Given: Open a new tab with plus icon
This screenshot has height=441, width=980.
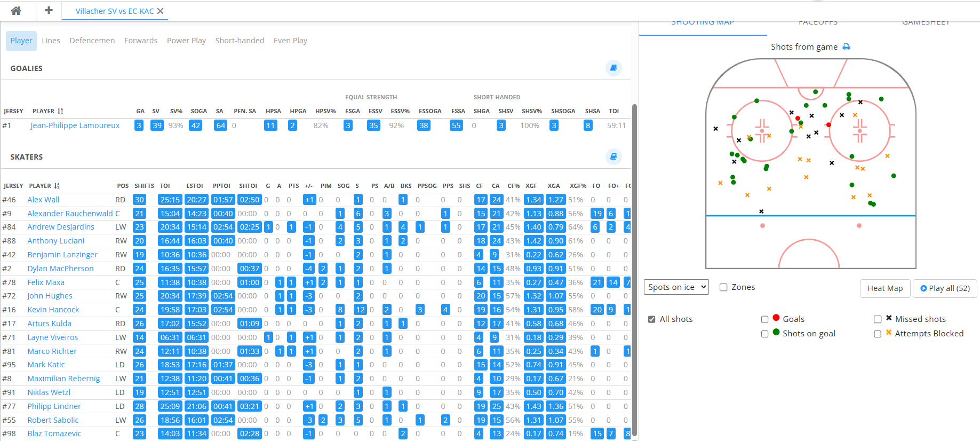Looking at the screenshot, I should (x=49, y=11).
